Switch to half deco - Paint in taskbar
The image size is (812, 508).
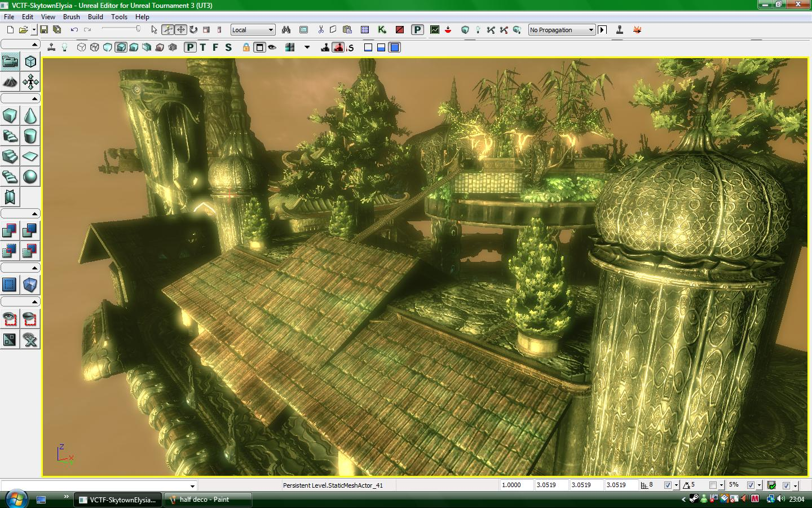209,500
